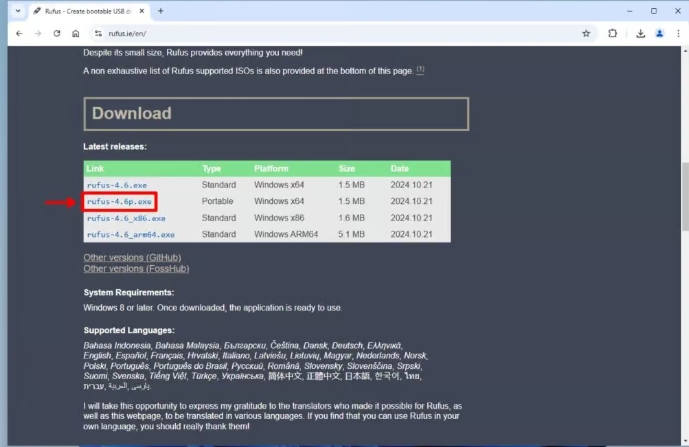The width and height of the screenshot is (689, 447).
Task: Click the footnote (1) reference link
Action: 420,69
